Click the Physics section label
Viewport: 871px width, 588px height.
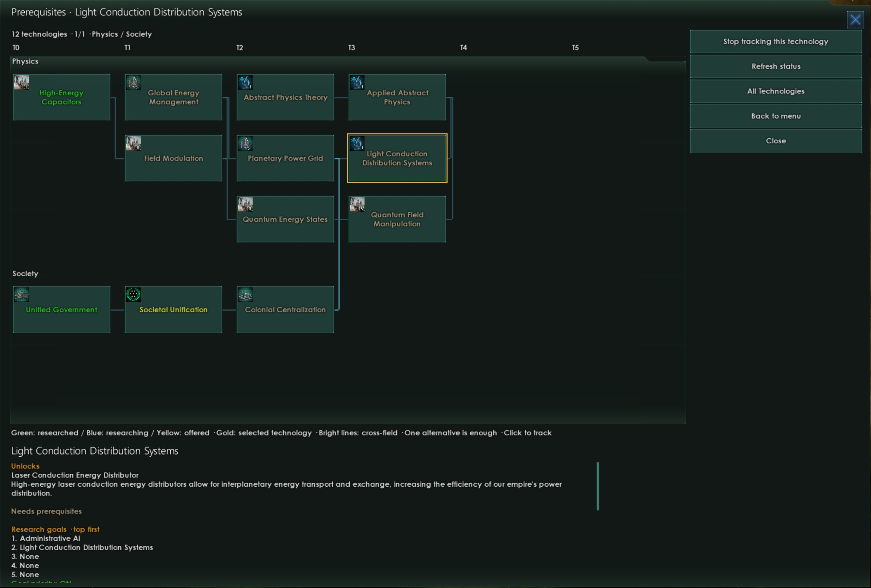[x=25, y=61]
